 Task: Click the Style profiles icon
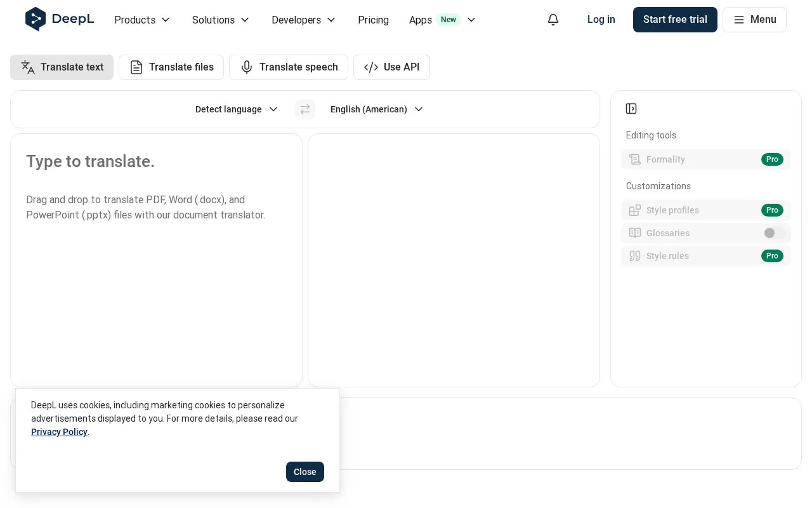635,210
